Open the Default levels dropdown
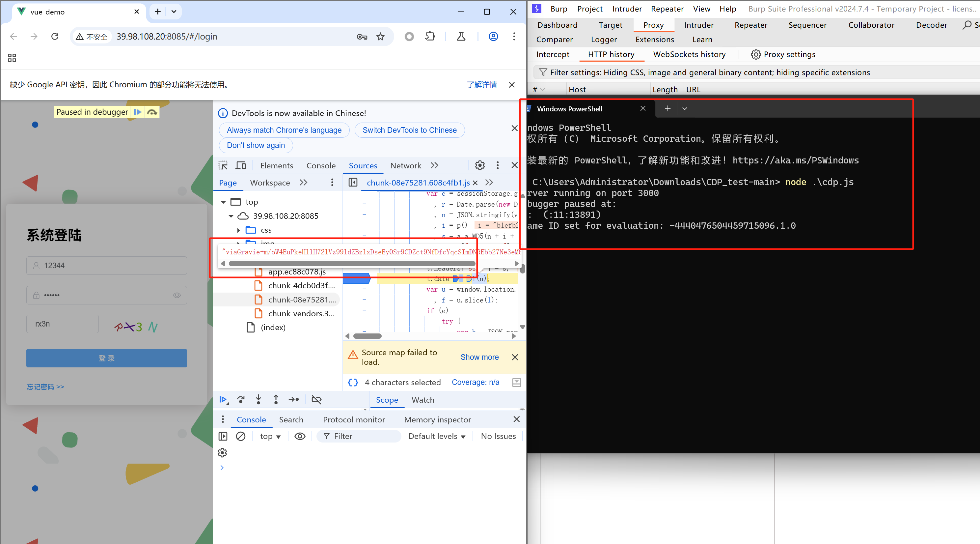This screenshot has height=544, width=980. coord(437,436)
